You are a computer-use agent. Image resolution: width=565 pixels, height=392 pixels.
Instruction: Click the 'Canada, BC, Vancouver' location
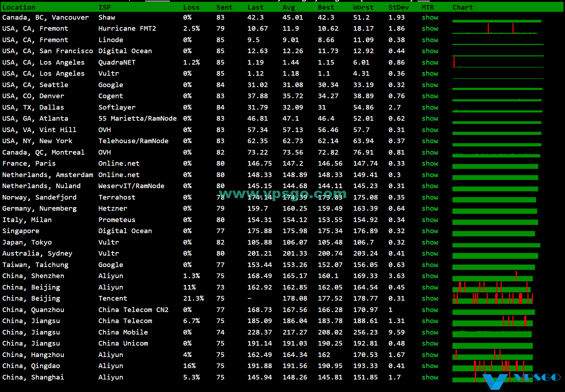pos(45,17)
